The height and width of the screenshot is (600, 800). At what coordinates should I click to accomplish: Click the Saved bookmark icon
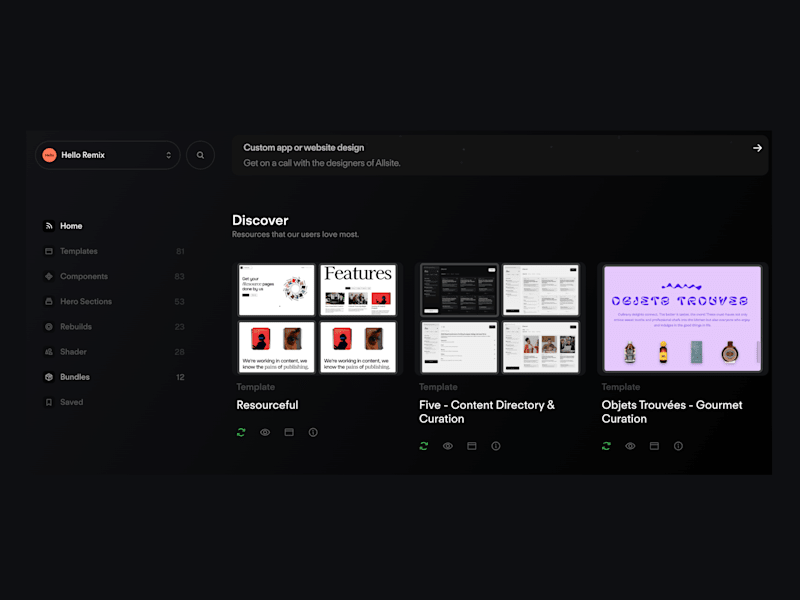click(x=49, y=402)
